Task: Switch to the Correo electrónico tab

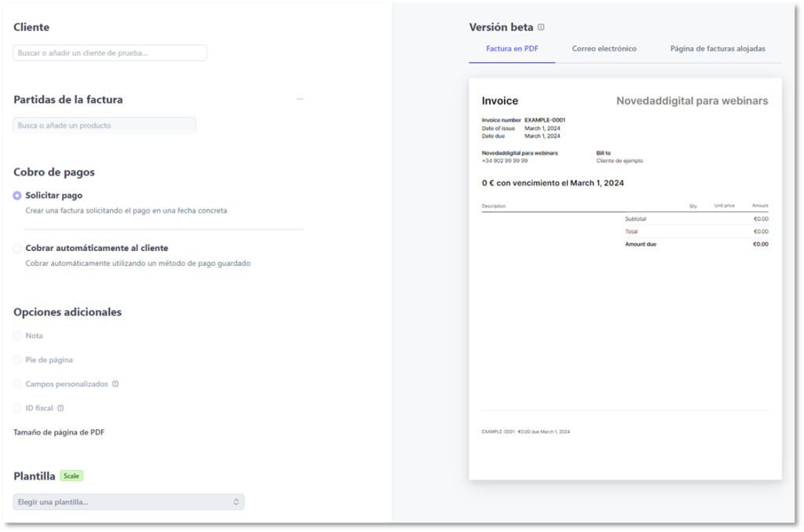Action: [x=604, y=49]
